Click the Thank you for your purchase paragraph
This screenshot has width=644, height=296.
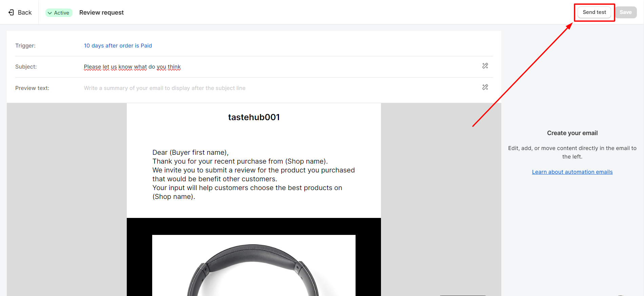240,161
